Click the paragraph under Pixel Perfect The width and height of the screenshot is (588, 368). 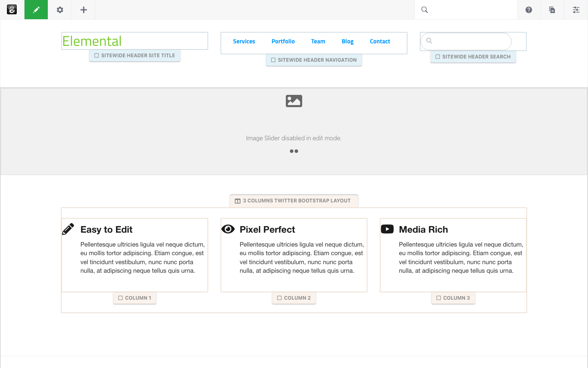pyautogui.click(x=302, y=258)
